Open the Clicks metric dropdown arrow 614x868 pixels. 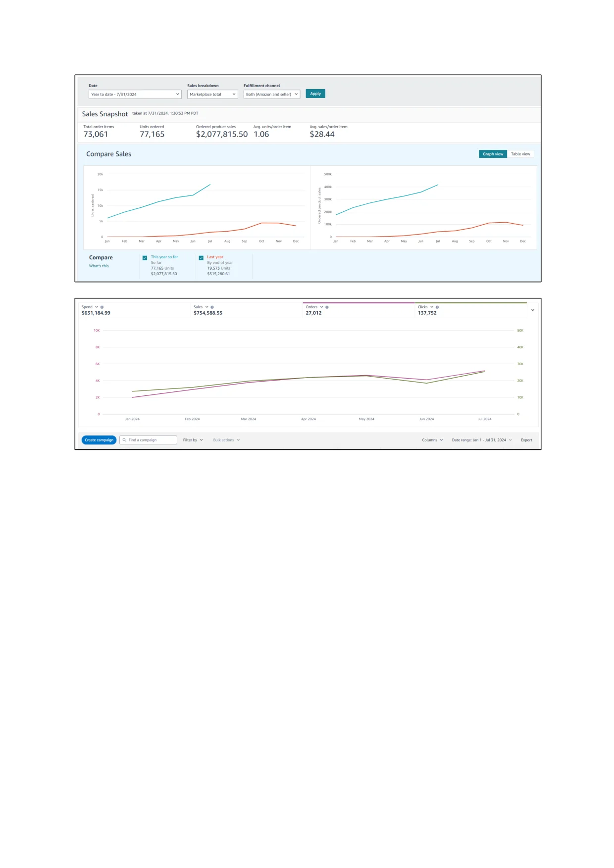(432, 307)
